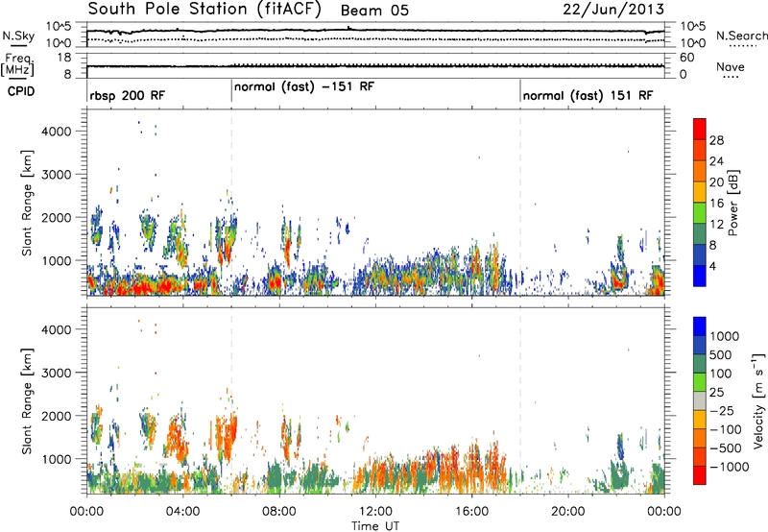Image resolution: width=768 pixels, height=532 pixels.
Task: Click the red bottom of Velocity colorbar
Action: (700, 475)
